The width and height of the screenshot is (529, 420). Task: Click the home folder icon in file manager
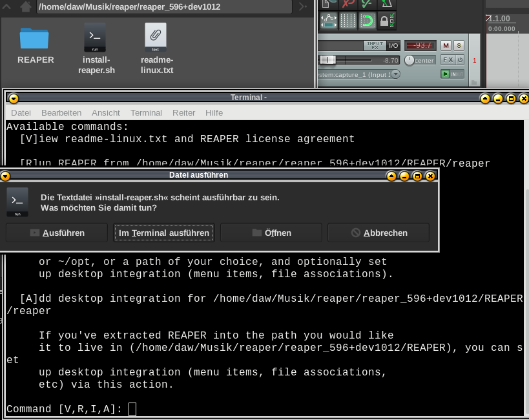(25, 6)
